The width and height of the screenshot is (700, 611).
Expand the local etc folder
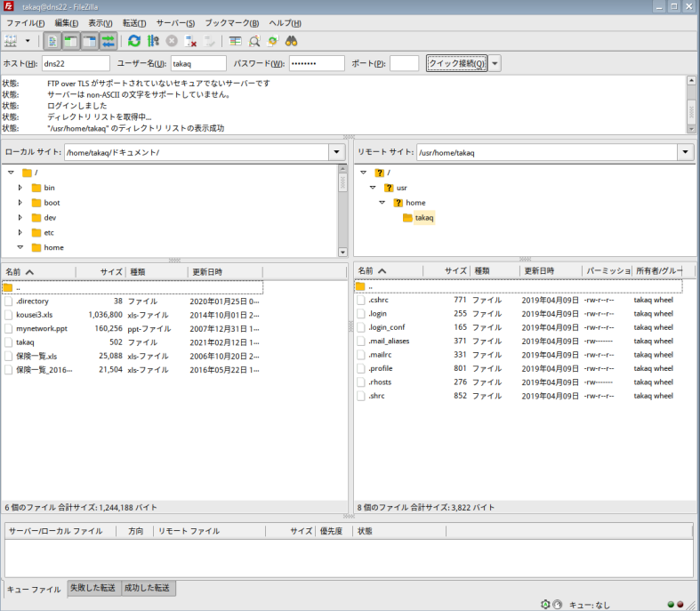[20, 232]
